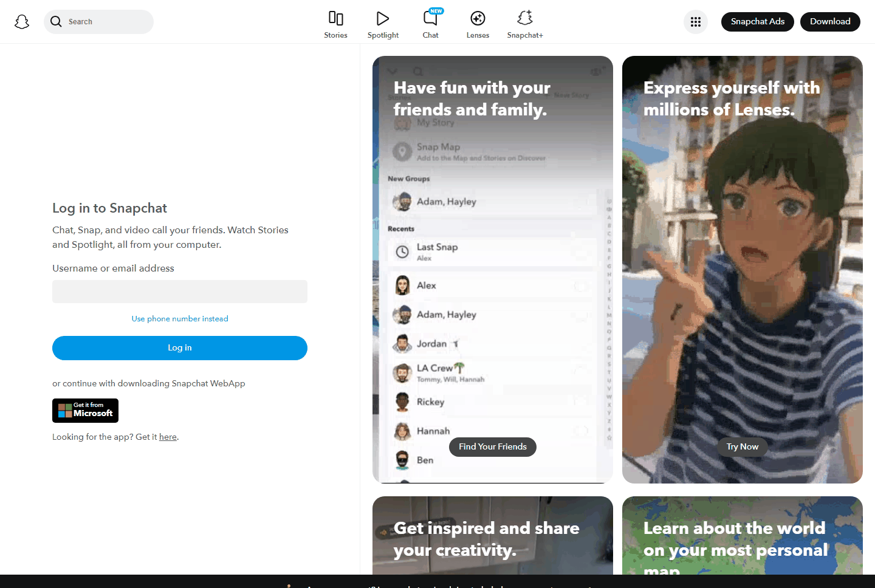Click the Download button
The height and width of the screenshot is (588, 875).
830,22
